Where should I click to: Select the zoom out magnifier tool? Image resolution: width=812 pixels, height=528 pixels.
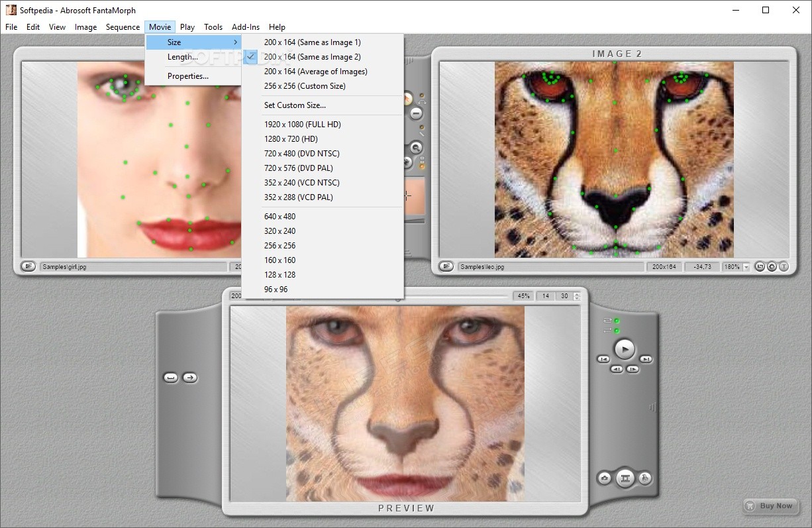pos(416,147)
